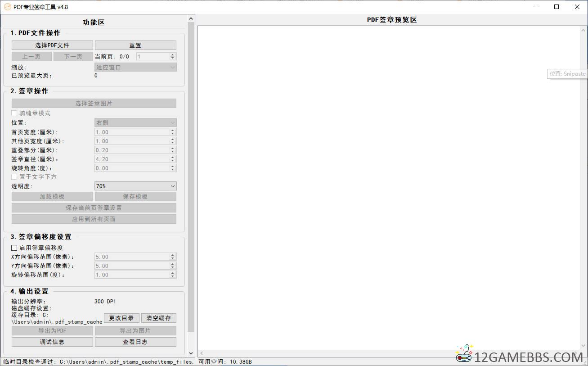Screen dimensions: 588x366
Task: Click the 导出为PDF export button
Action: pos(52,330)
